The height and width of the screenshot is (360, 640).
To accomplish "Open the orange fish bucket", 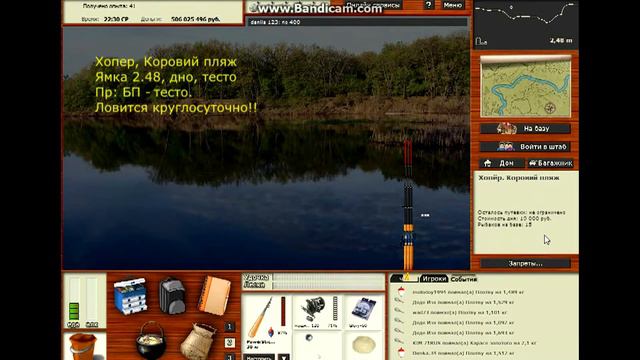I will point(83,346).
